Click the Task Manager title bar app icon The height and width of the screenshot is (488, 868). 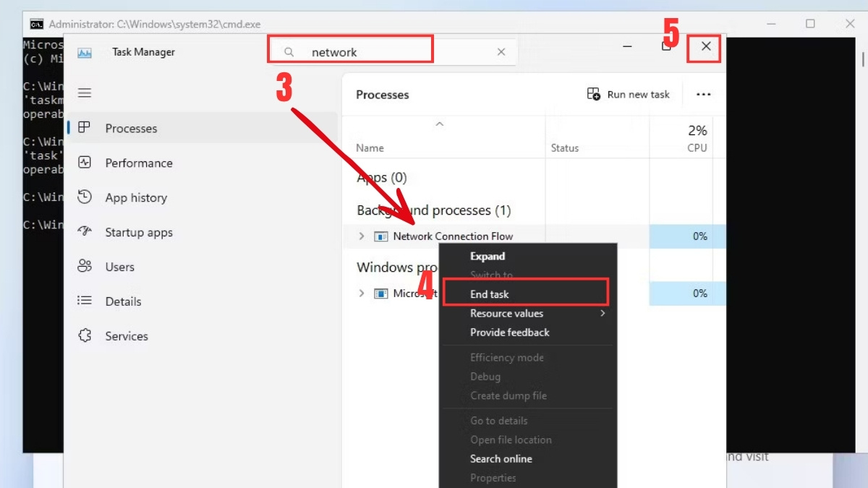(85, 53)
